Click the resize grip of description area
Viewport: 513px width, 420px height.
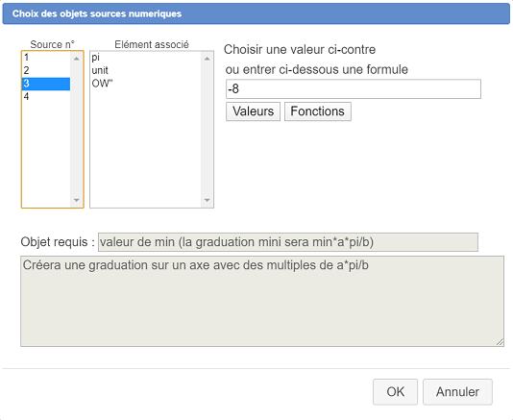click(x=500, y=342)
